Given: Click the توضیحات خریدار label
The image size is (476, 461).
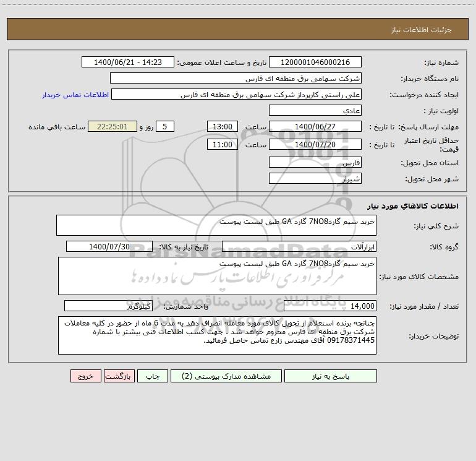Looking at the screenshot, I should coord(434,336).
